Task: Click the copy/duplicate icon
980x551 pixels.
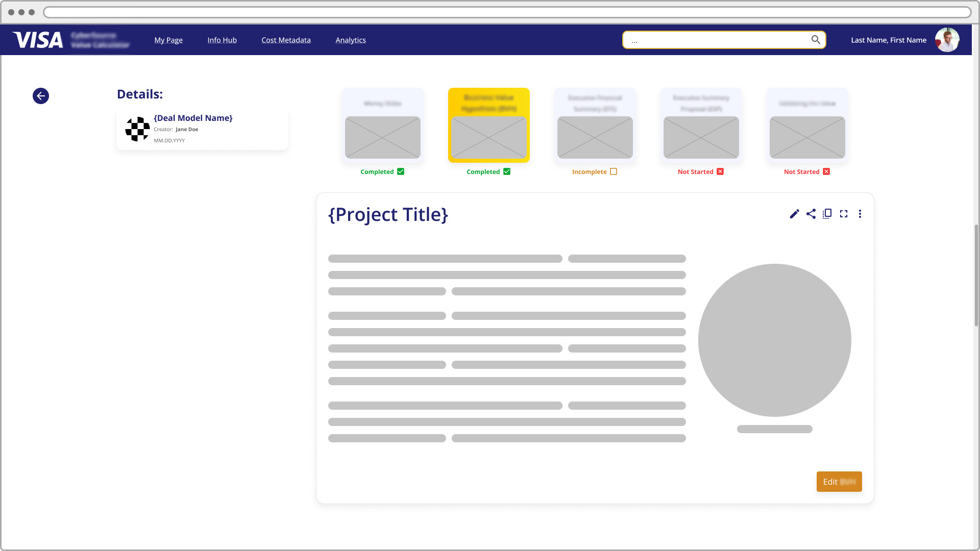Action: pyautogui.click(x=827, y=214)
